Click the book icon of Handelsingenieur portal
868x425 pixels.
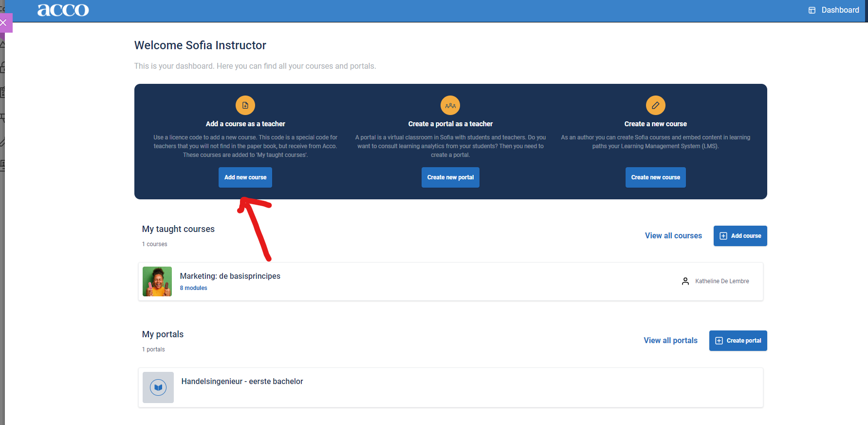(x=158, y=387)
